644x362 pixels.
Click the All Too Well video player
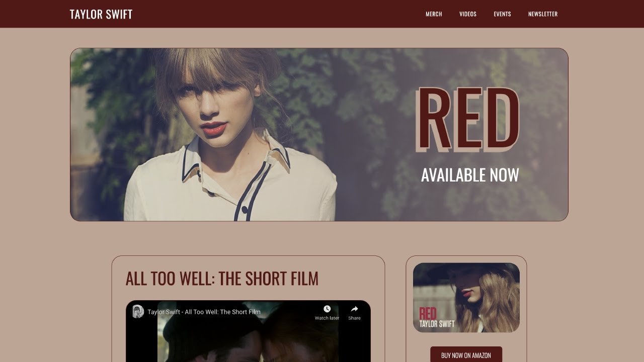[x=248, y=331]
